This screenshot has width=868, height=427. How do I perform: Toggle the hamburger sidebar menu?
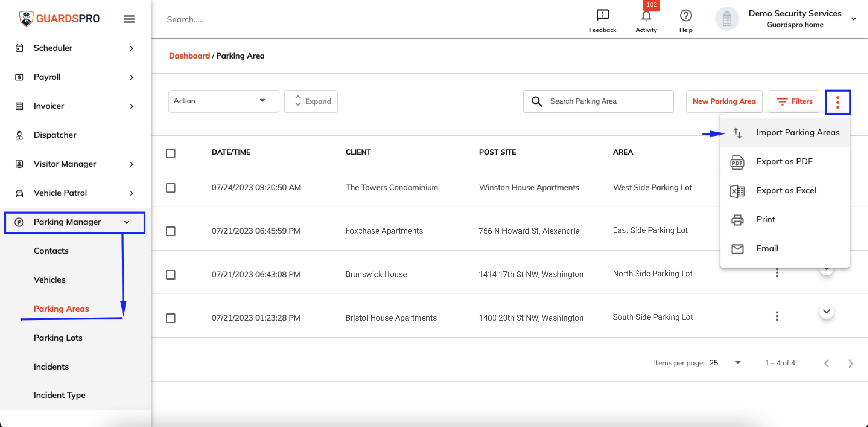click(129, 19)
